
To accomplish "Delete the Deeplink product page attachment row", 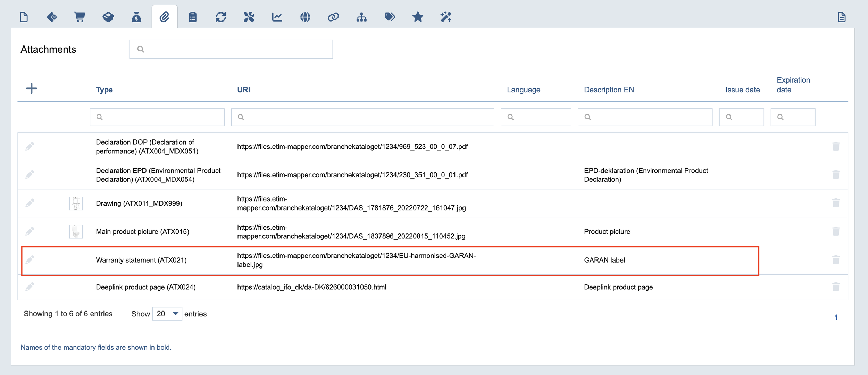I will 836,287.
